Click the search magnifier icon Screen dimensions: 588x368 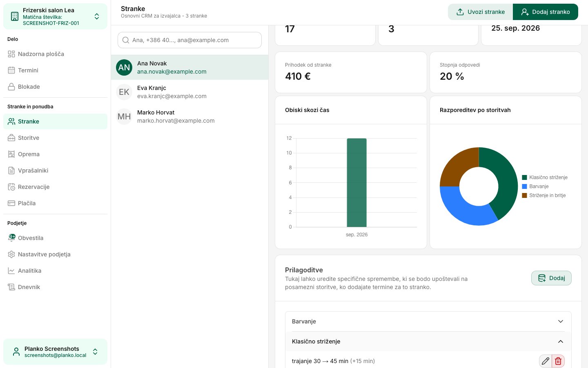[x=126, y=40]
